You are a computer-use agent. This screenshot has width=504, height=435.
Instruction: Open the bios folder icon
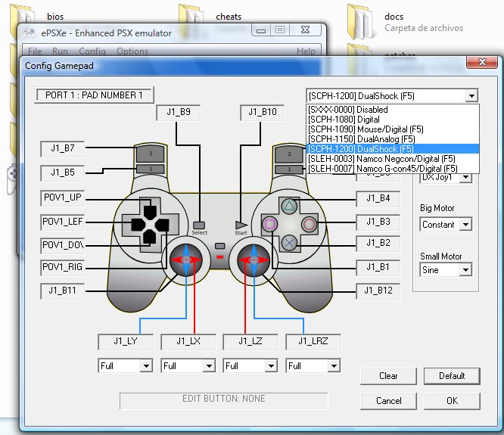coord(23,19)
